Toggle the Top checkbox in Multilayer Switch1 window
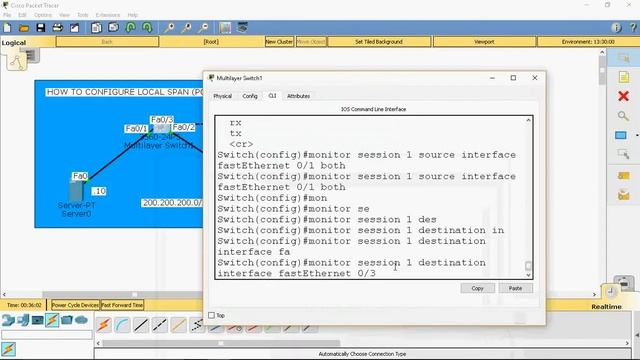 [x=211, y=316]
